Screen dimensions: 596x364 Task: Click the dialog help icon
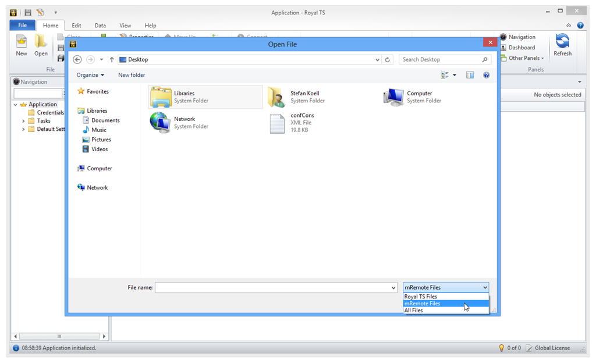(486, 75)
